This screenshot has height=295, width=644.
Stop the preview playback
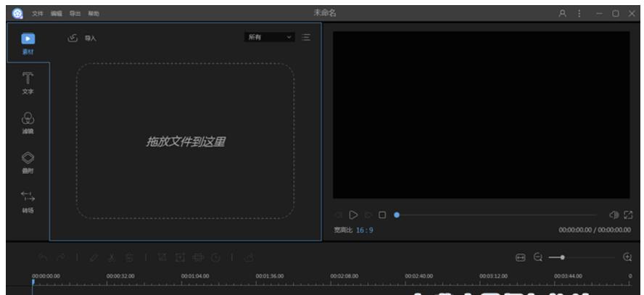382,215
